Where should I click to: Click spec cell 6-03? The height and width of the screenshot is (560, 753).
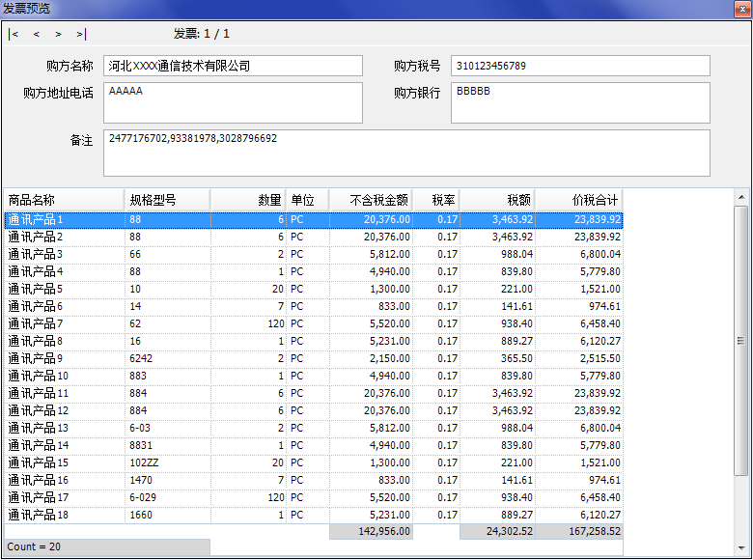click(168, 428)
